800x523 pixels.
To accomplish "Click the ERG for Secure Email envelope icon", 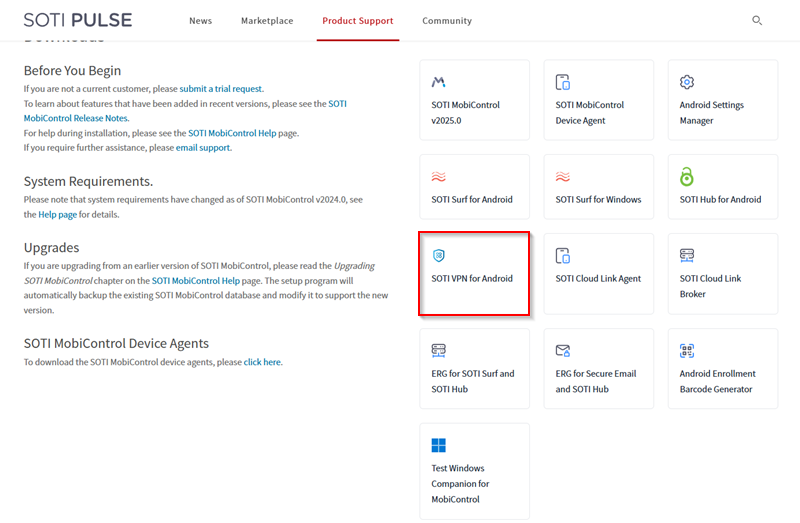I will tap(563, 351).
